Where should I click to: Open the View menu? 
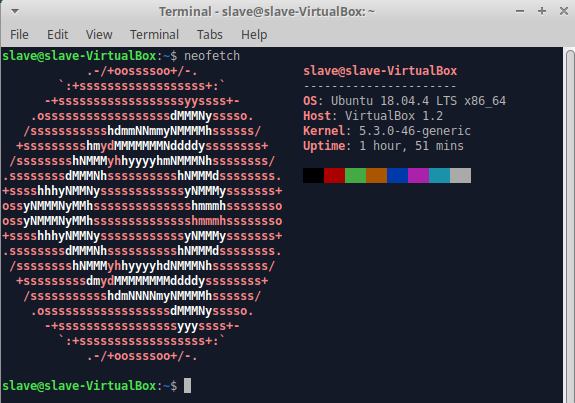[99, 35]
